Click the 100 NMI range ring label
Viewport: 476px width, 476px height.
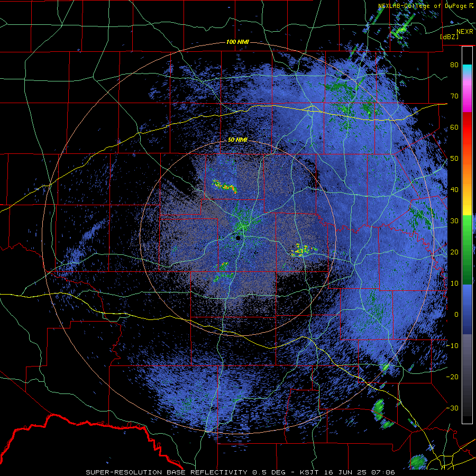237,42
